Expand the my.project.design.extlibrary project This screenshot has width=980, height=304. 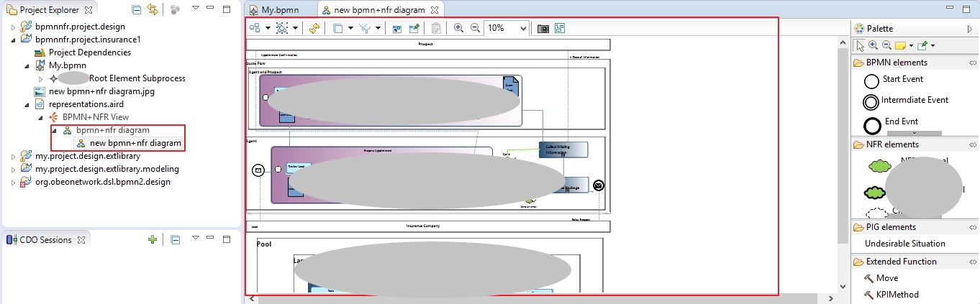coord(15,156)
